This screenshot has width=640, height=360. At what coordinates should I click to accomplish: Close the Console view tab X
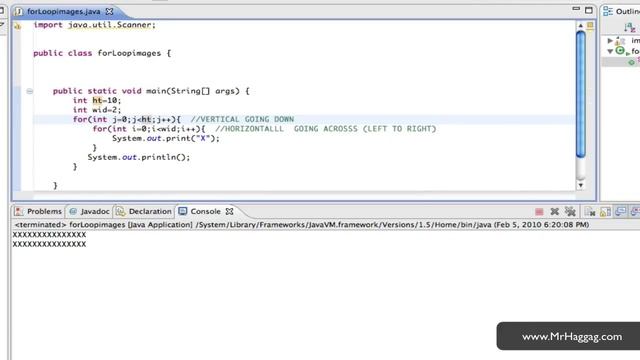(x=229, y=211)
